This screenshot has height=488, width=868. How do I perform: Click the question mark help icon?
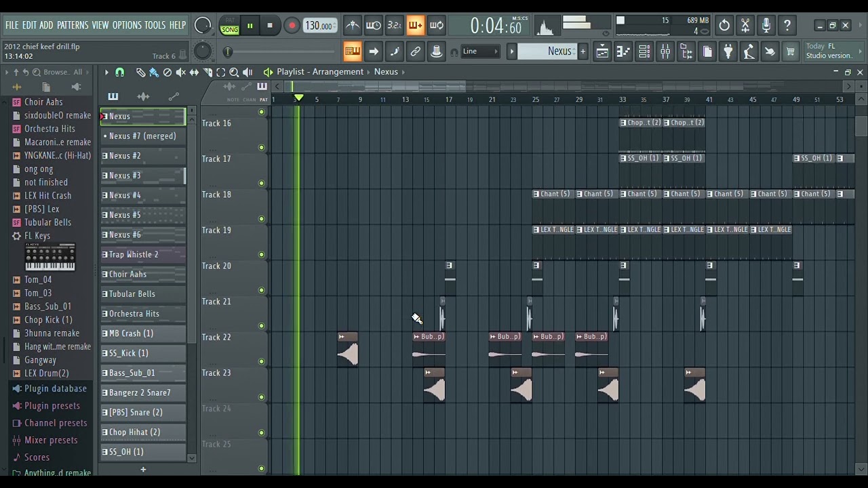(x=787, y=26)
